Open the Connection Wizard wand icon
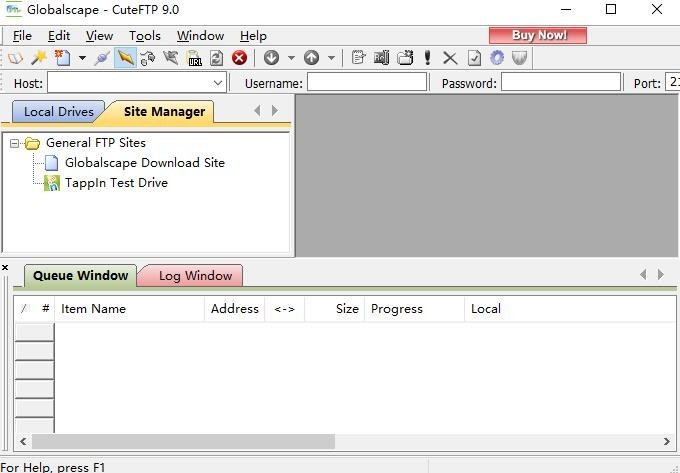The image size is (680, 473). (39, 58)
